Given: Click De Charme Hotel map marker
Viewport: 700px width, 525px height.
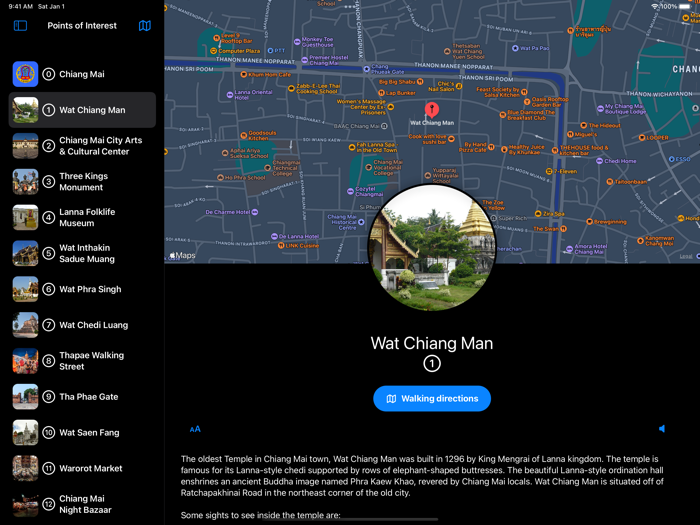Looking at the screenshot, I should click(254, 212).
